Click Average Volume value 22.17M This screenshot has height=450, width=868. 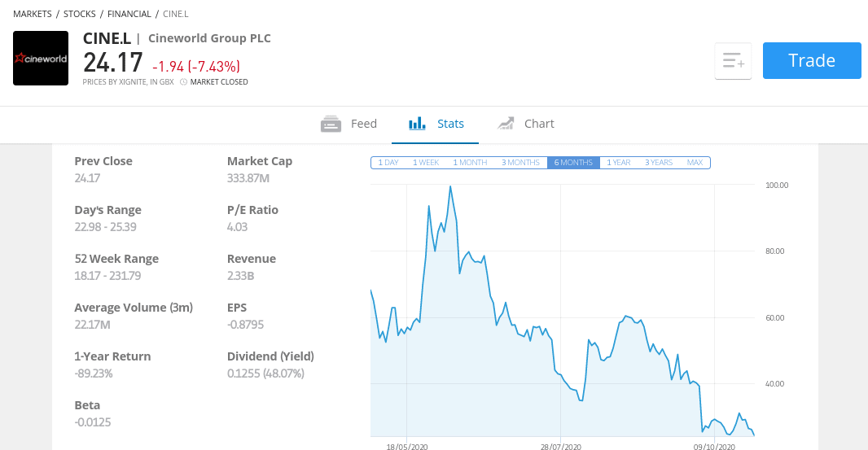point(93,325)
